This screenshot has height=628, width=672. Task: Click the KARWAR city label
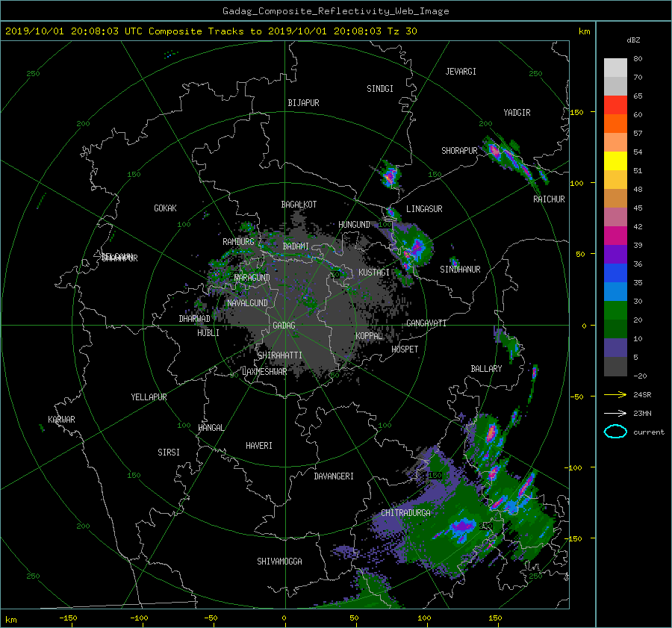pyautogui.click(x=61, y=420)
